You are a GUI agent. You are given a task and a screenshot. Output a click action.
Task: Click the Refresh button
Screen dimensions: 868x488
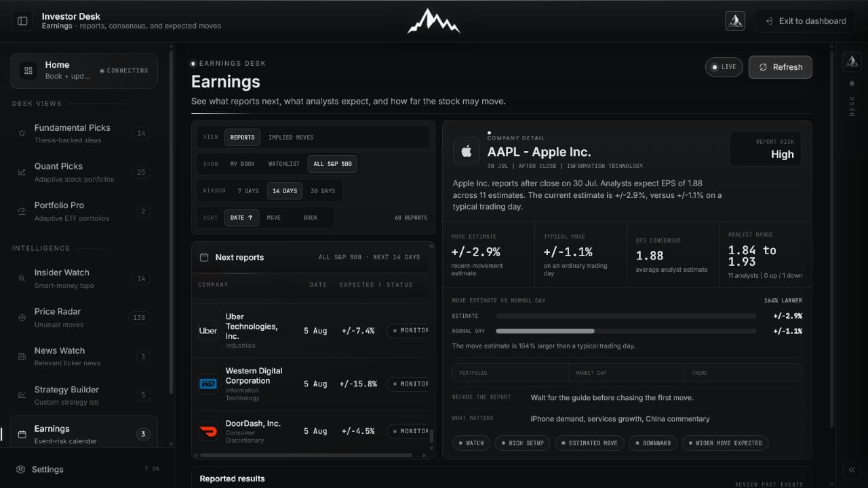coord(780,67)
